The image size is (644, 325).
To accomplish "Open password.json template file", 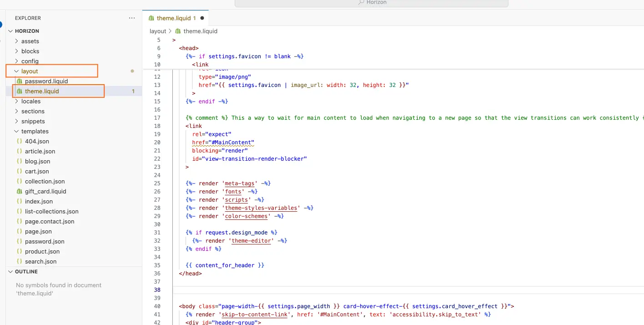I will click(45, 241).
